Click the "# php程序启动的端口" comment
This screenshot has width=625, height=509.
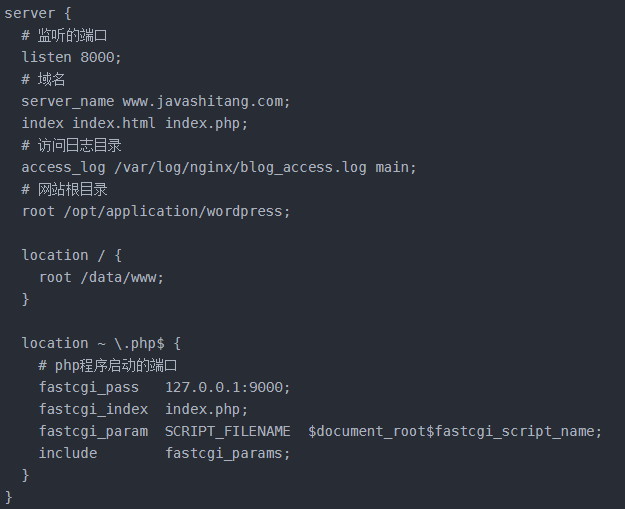(x=109, y=365)
